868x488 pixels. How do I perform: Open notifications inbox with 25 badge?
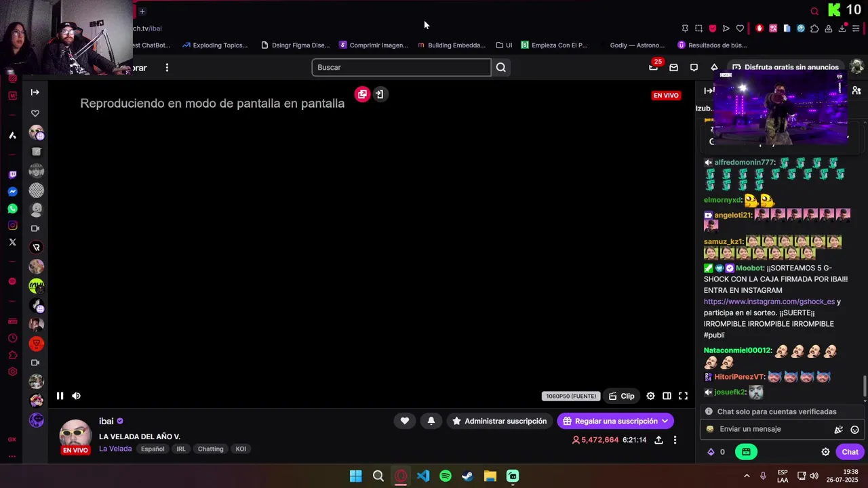[x=654, y=66]
